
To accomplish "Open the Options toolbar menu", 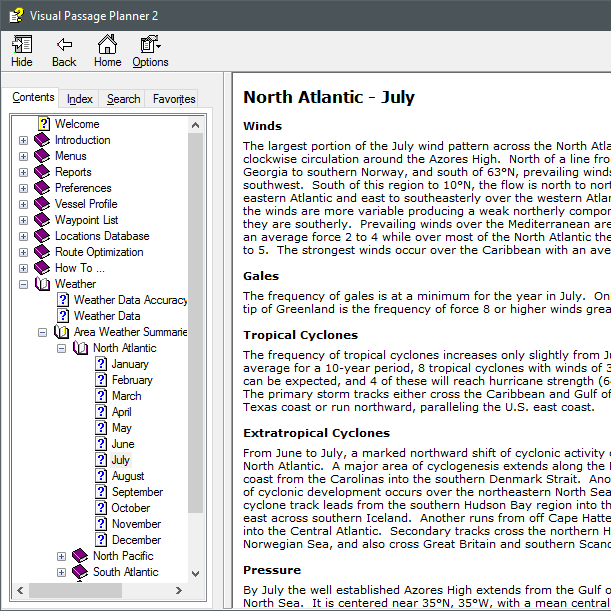I will (x=150, y=45).
